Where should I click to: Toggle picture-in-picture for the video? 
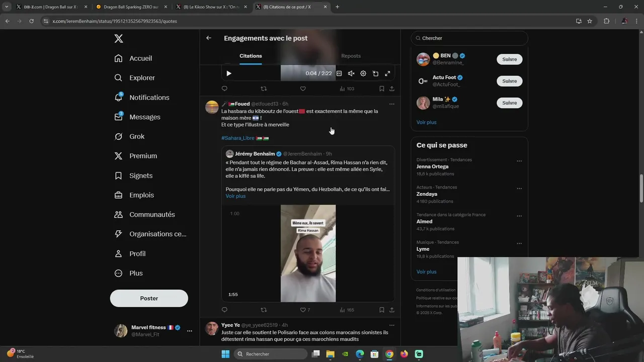tap(375, 73)
